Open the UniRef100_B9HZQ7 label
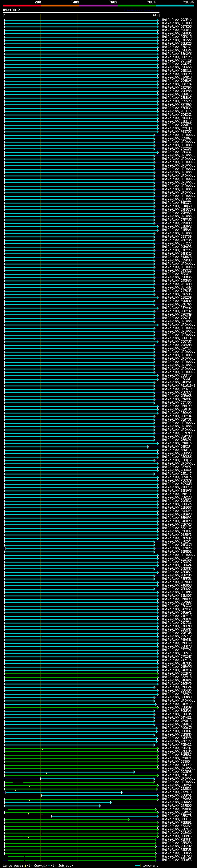 [176, 748]
